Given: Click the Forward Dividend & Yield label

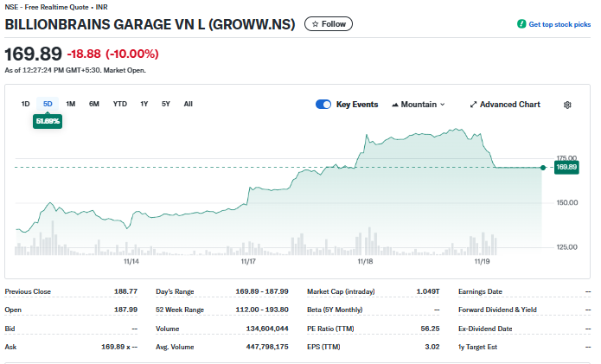Looking at the screenshot, I should pyautogui.click(x=497, y=310).
